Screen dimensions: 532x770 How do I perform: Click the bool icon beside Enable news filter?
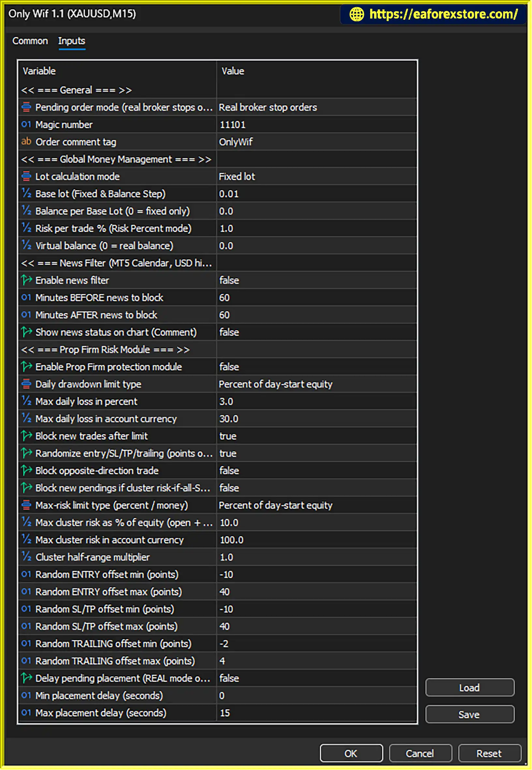[x=26, y=280]
